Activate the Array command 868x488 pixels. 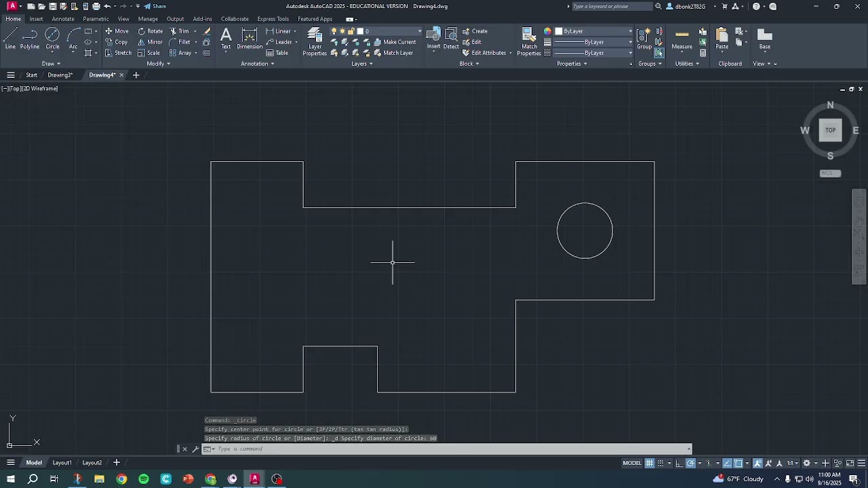point(180,53)
